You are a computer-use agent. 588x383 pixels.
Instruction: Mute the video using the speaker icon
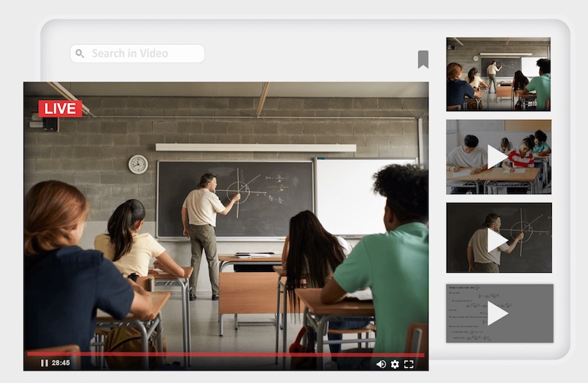pos(381,364)
